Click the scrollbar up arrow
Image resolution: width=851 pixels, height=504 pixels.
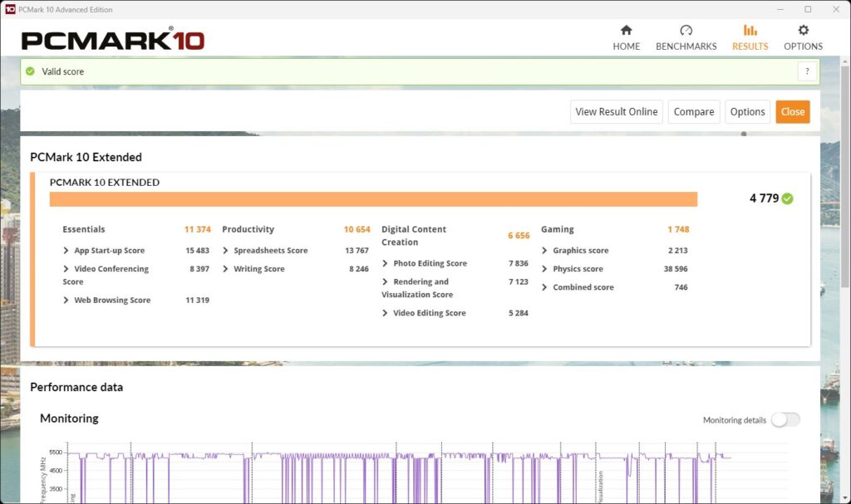click(844, 61)
